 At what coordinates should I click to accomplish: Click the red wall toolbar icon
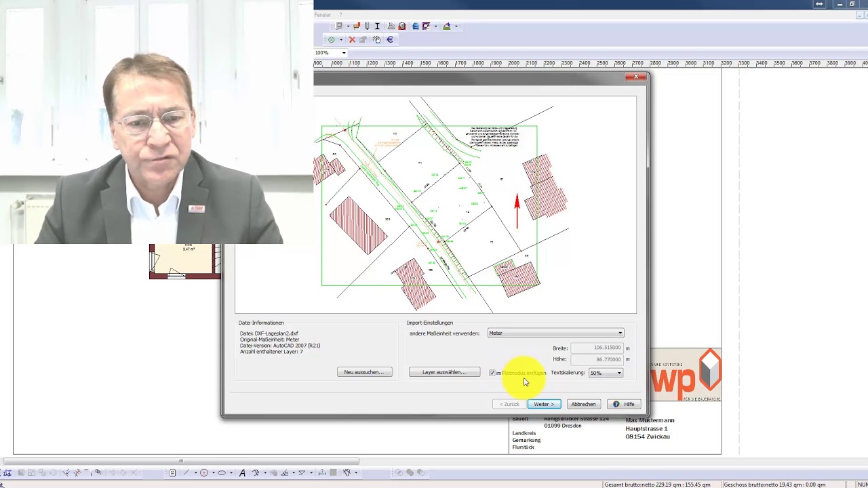click(x=357, y=26)
